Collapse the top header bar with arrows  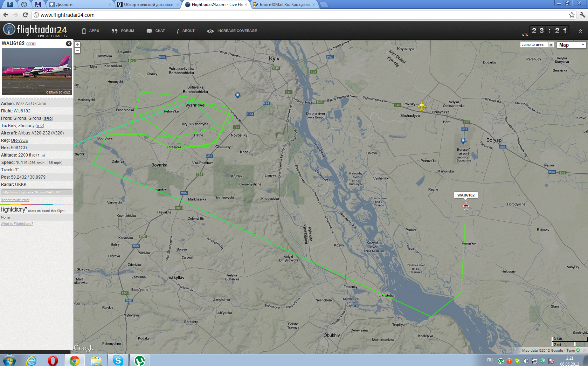tap(580, 31)
